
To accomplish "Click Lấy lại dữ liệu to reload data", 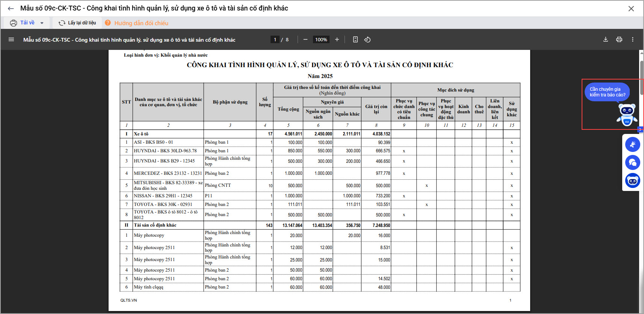I will (77, 23).
